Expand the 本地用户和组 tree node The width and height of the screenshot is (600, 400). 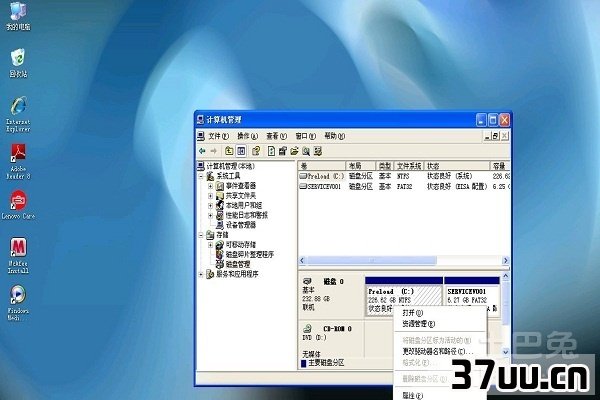[x=210, y=206]
